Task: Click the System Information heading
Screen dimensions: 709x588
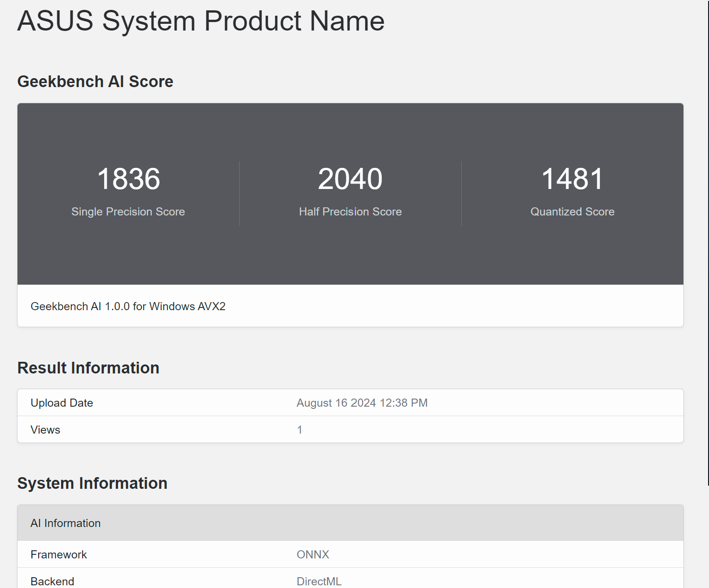Action: point(92,483)
